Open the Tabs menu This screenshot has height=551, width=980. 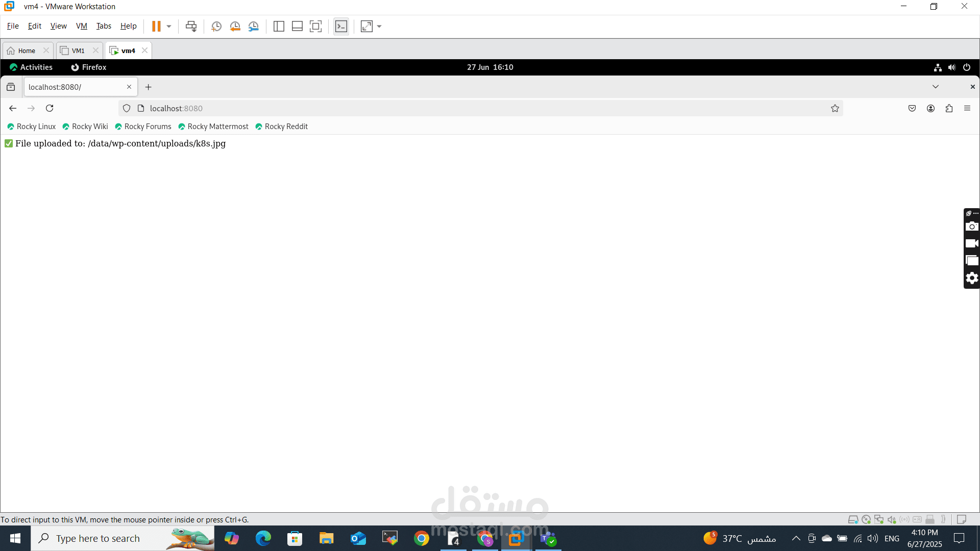coord(104,26)
